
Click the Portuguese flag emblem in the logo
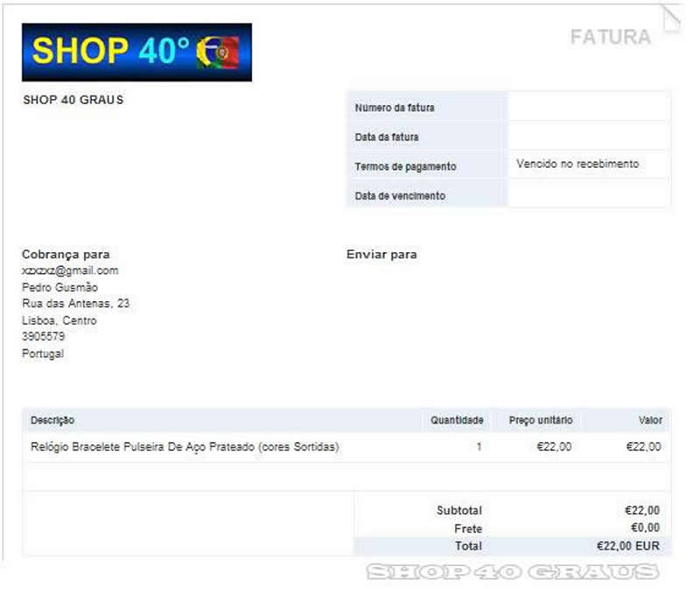(x=218, y=53)
